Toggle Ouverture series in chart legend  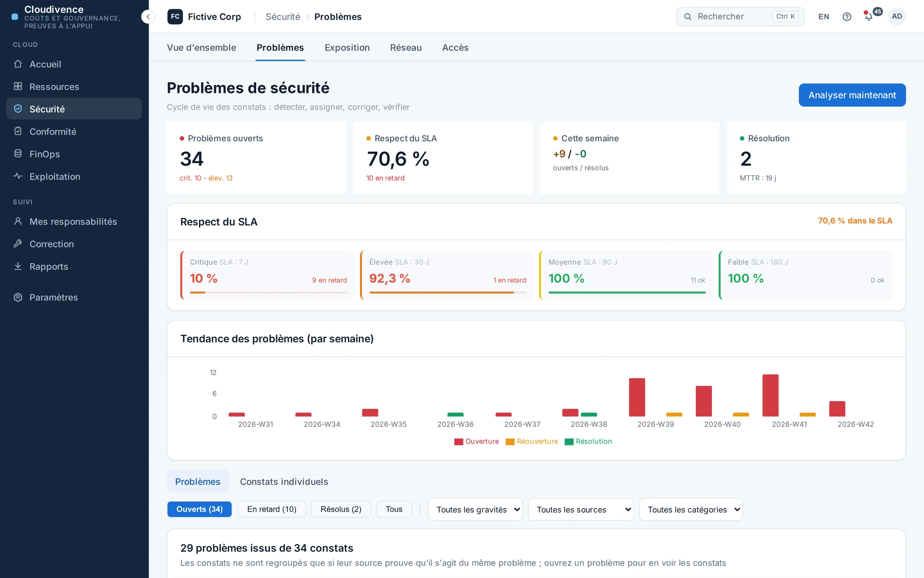point(477,441)
